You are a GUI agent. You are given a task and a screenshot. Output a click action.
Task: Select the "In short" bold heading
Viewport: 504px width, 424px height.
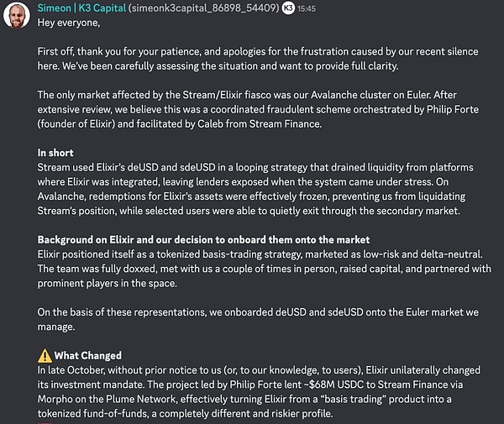click(x=55, y=153)
